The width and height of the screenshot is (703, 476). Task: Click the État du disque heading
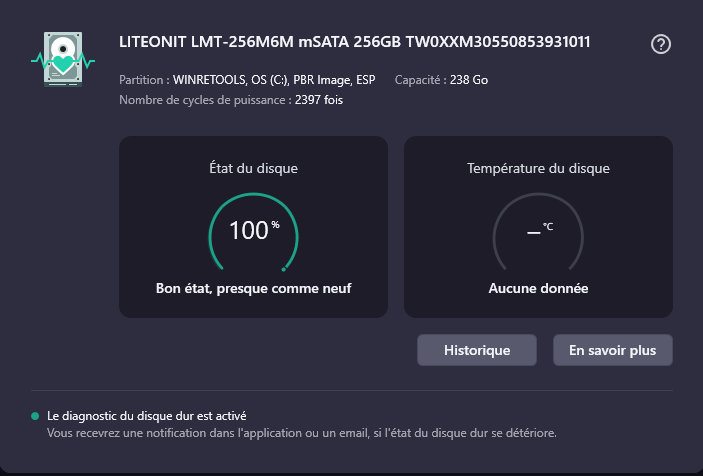[253, 168]
